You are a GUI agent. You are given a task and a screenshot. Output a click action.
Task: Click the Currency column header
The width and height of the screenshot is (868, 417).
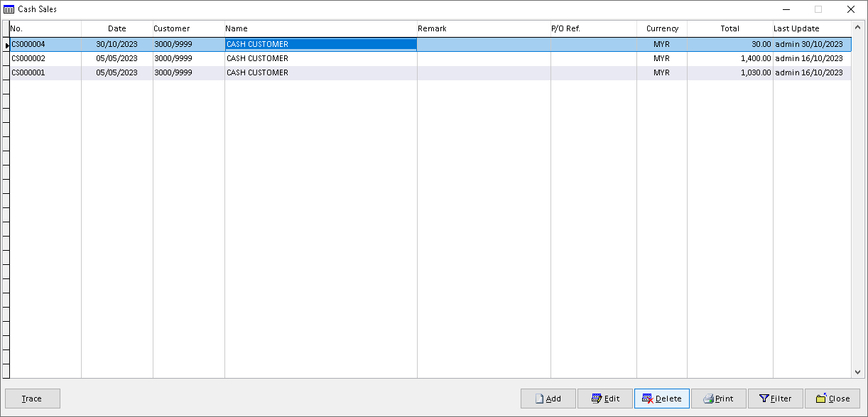(662, 28)
